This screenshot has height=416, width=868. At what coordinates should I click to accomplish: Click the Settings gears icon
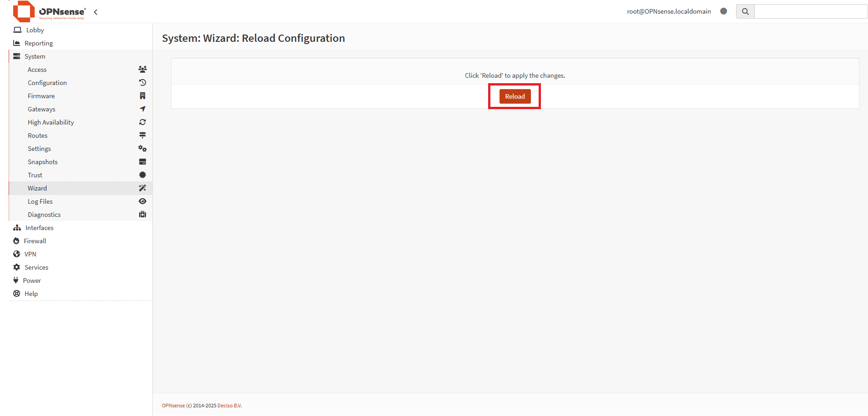click(142, 149)
